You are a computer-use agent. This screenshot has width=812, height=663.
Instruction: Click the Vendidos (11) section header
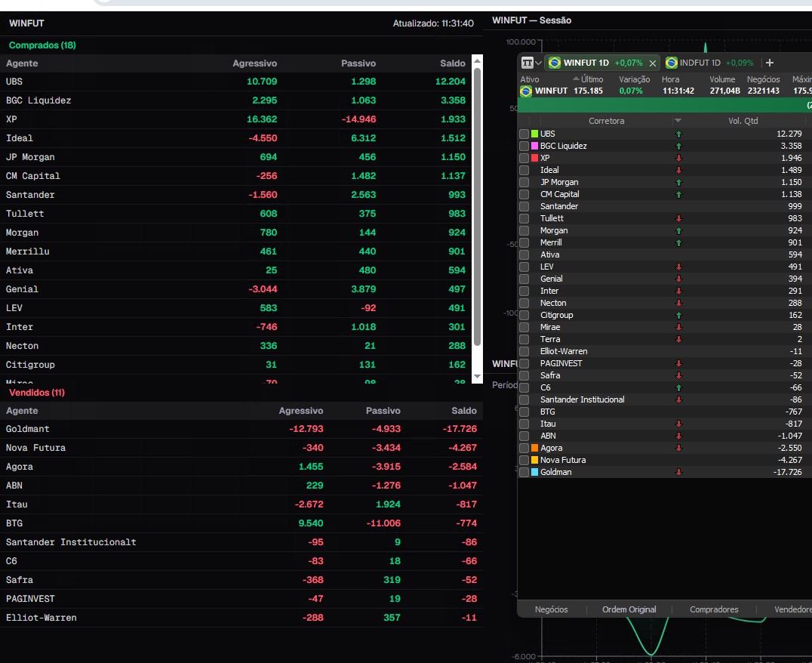(37, 393)
